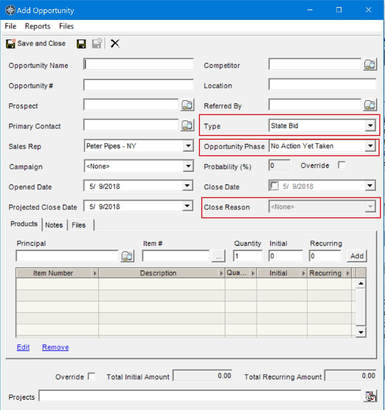Click the Total Initial Amount field
This screenshot has height=410, width=385.
[x=203, y=376]
